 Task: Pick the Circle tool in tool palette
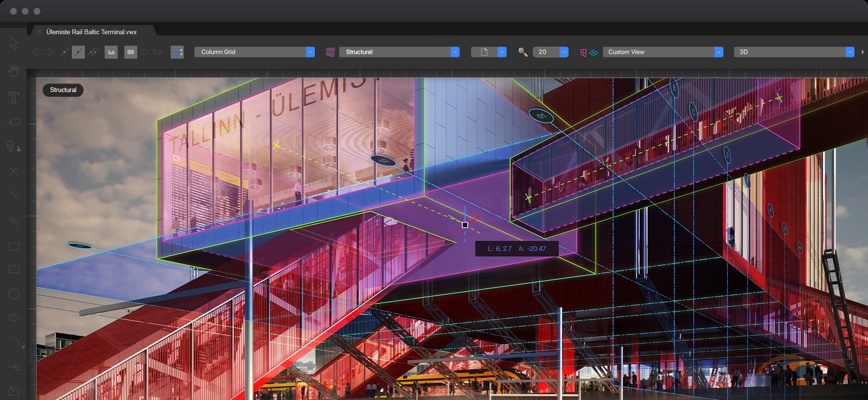[x=14, y=293]
